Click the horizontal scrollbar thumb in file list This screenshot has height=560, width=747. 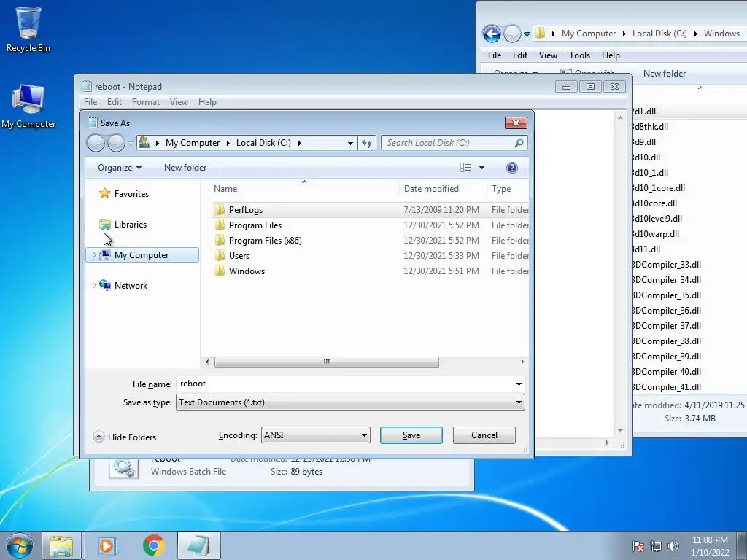pos(326,362)
